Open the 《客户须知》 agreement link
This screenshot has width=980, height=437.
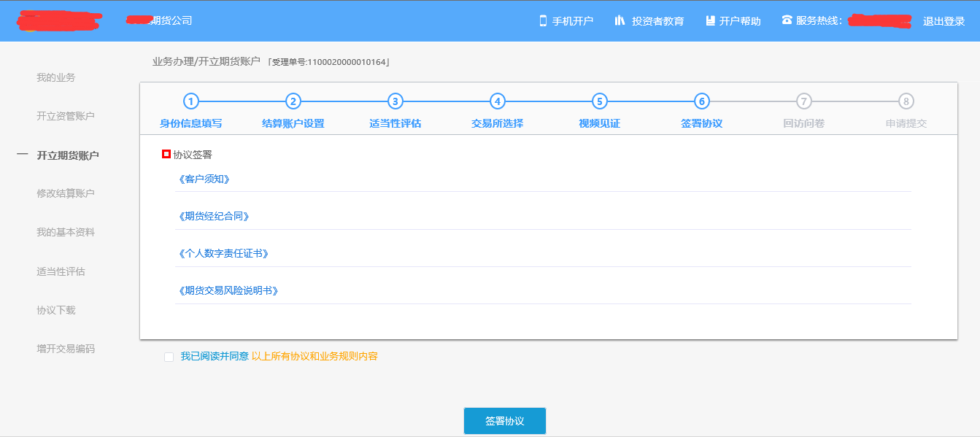tap(209, 179)
